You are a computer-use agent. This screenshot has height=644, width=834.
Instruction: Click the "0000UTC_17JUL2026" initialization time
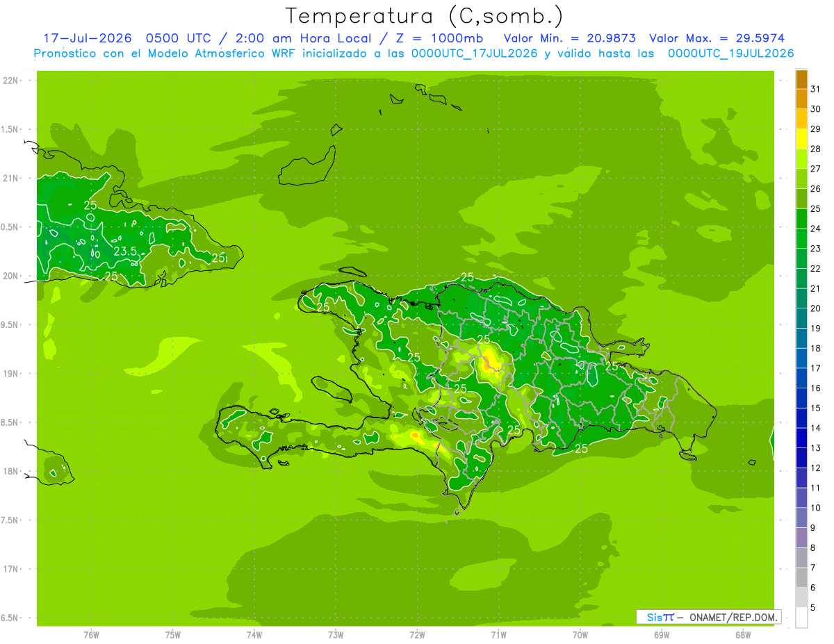tap(475, 53)
